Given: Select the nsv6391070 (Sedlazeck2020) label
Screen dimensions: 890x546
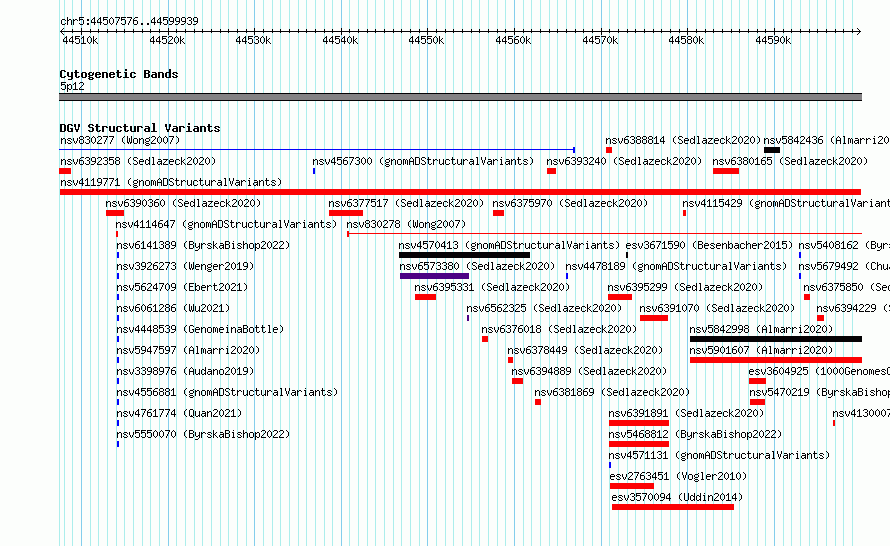Looking at the screenshot, I should tap(717, 308).
